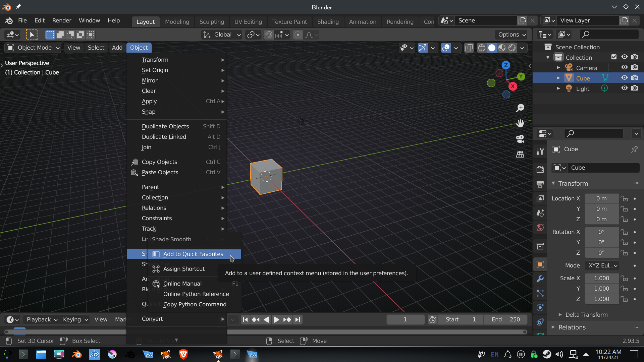The image size is (644, 362).
Task: Expand Delta Transform panel
Action: (586, 314)
